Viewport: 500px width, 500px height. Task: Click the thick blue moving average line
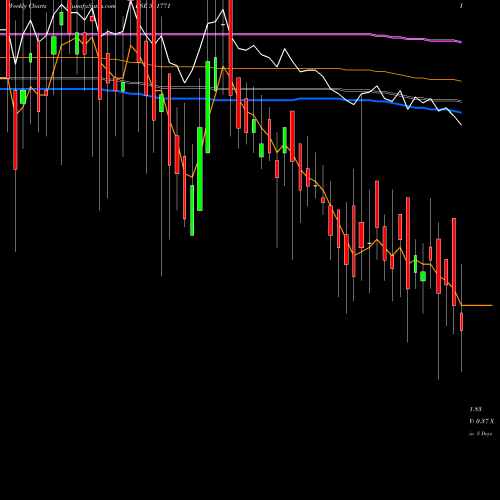[x=231, y=99]
